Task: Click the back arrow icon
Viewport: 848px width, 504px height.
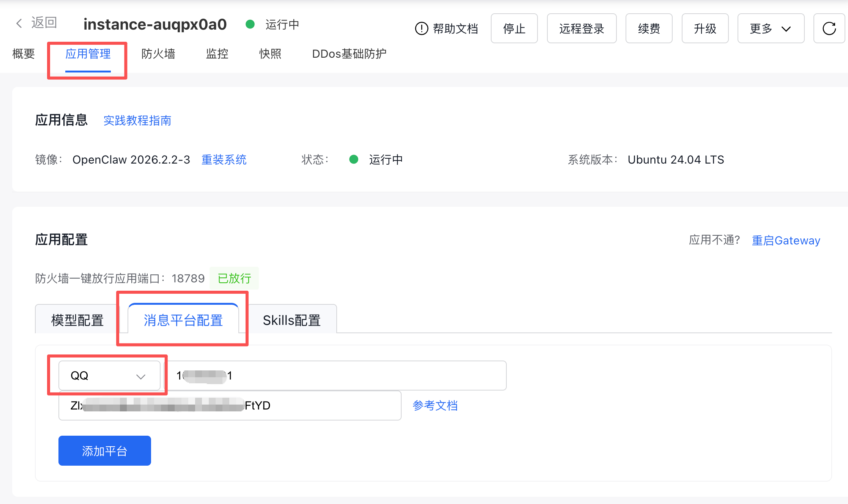Action: tap(19, 23)
